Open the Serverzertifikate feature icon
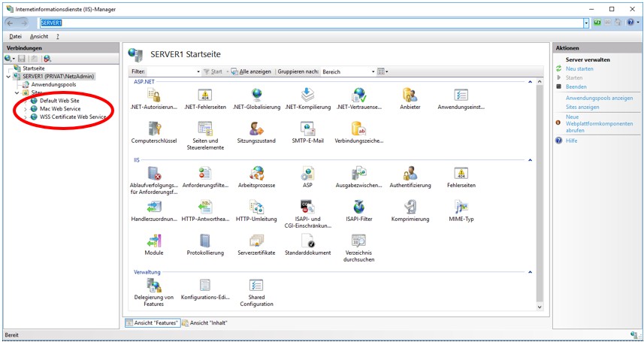Viewport: 644px width, 342px height. (256, 242)
